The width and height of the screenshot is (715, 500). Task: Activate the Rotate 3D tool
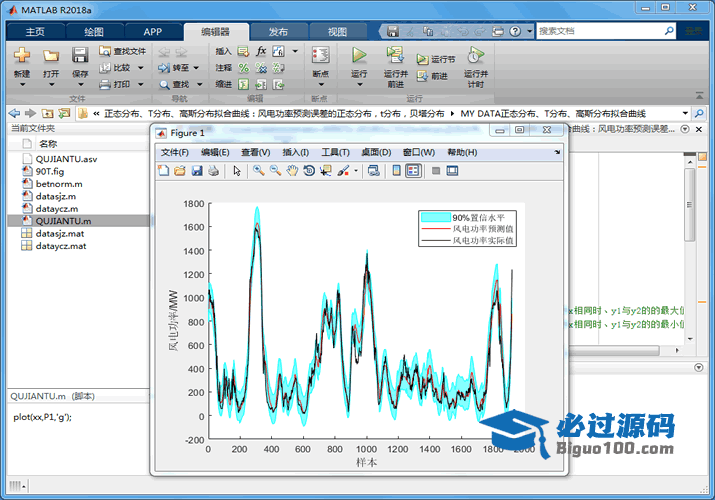[309, 171]
